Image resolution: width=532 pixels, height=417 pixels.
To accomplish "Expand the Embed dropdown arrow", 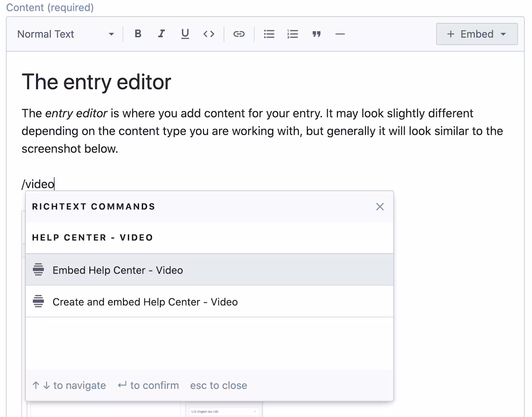I will coord(503,34).
